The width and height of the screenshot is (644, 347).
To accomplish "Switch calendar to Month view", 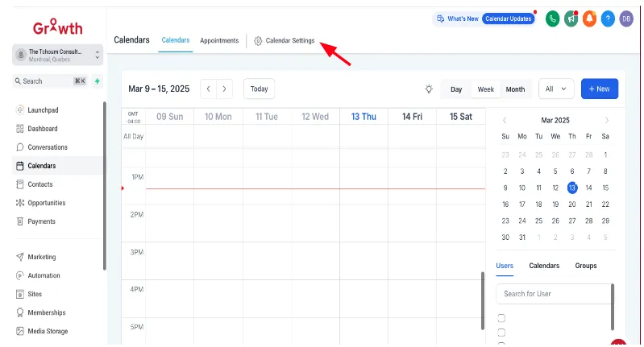I will coord(515,89).
